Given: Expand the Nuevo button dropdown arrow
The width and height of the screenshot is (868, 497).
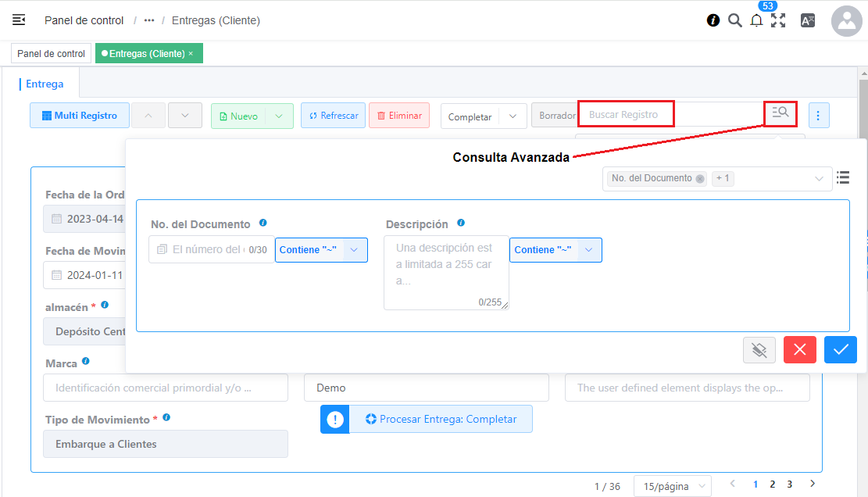Looking at the screenshot, I should 279,116.
